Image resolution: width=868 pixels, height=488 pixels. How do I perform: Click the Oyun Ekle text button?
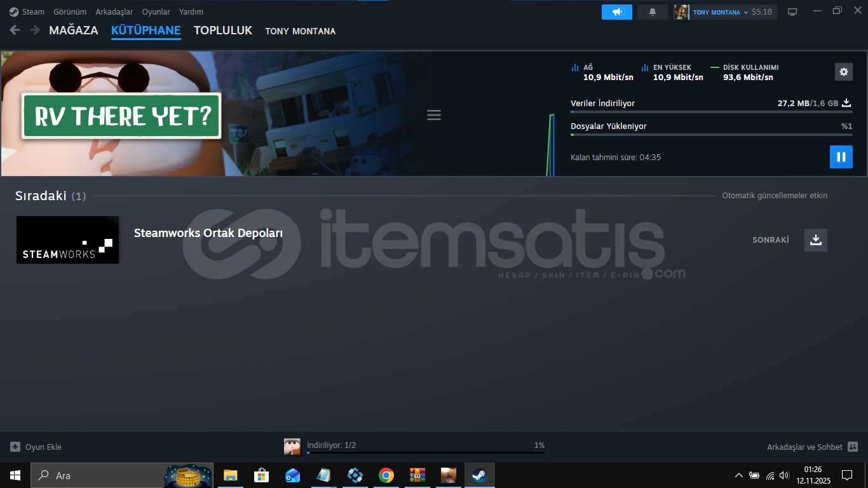click(x=43, y=447)
